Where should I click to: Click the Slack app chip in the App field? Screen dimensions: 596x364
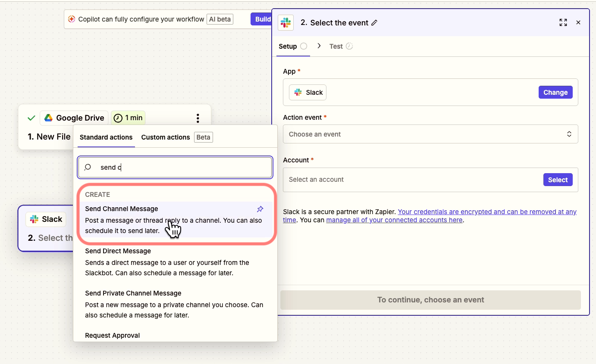click(x=307, y=92)
